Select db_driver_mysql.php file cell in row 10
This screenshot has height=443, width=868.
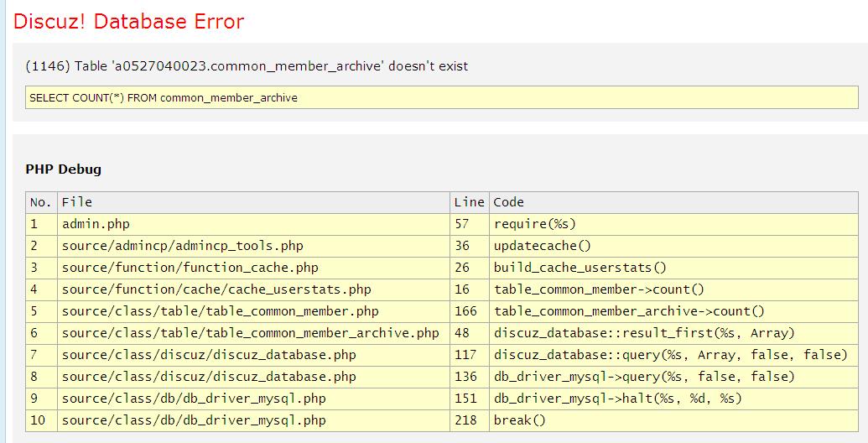click(x=253, y=420)
